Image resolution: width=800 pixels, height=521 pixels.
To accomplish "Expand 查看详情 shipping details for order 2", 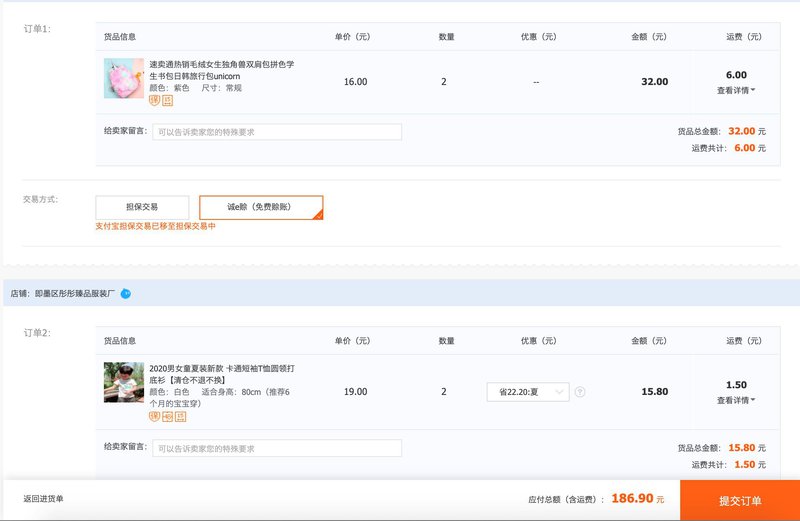I will pos(736,400).
